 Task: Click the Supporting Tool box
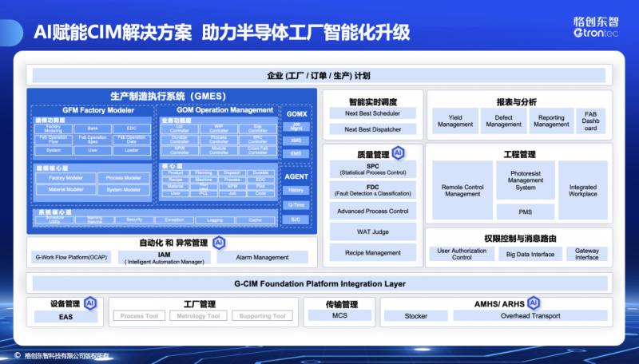(x=262, y=315)
